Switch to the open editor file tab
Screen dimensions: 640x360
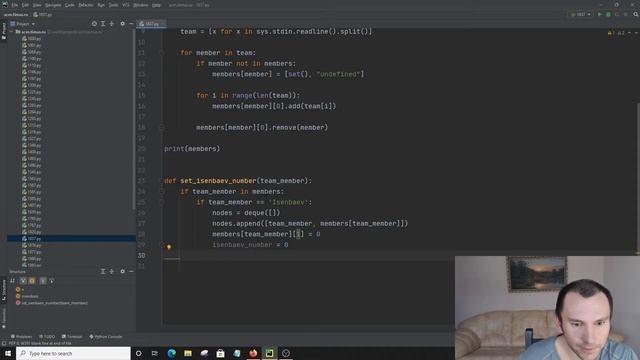150,24
